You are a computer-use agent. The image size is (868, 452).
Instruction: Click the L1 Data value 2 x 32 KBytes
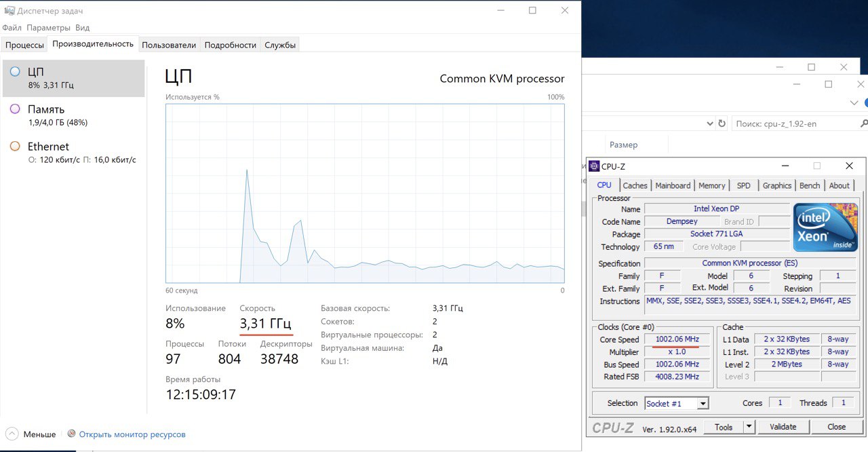[x=787, y=339]
